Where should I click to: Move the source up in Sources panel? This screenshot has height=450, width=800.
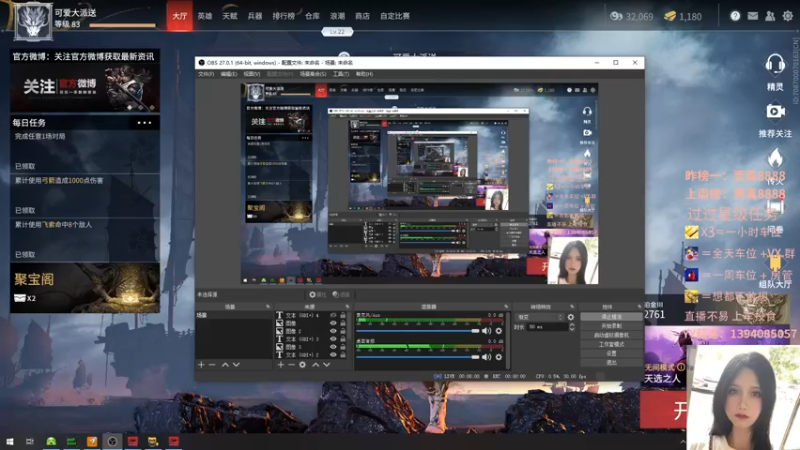tap(315, 365)
